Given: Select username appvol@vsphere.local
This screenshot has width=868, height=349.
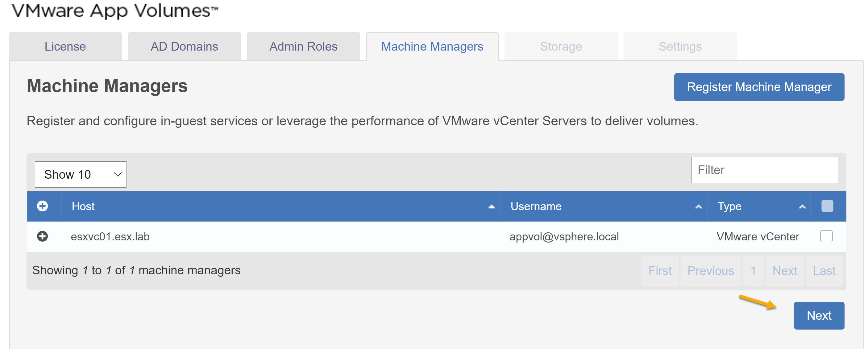Looking at the screenshot, I should click(564, 236).
